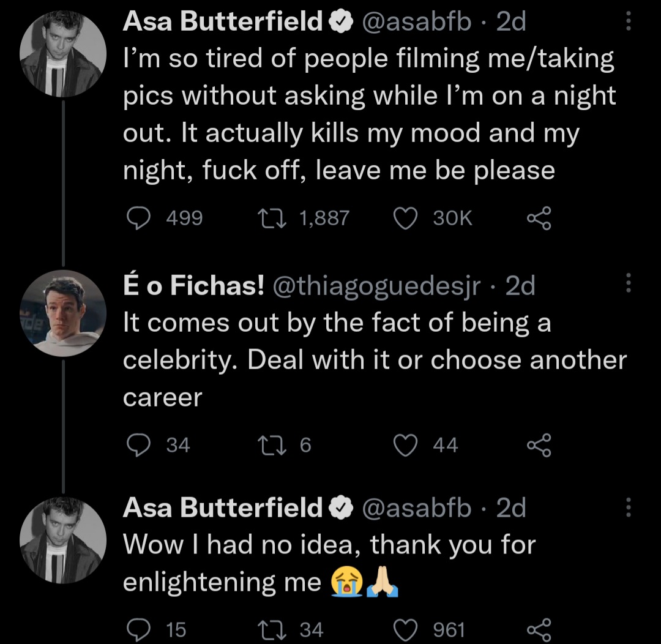
Task: Open the É o Fichas! display name
Action: point(193,286)
